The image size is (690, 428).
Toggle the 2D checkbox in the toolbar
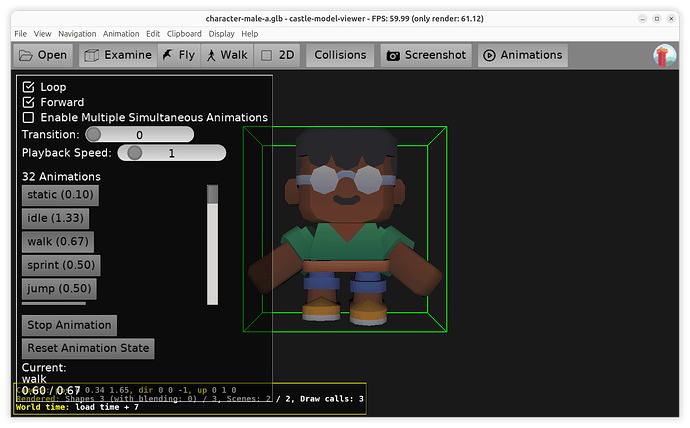pyautogui.click(x=266, y=55)
